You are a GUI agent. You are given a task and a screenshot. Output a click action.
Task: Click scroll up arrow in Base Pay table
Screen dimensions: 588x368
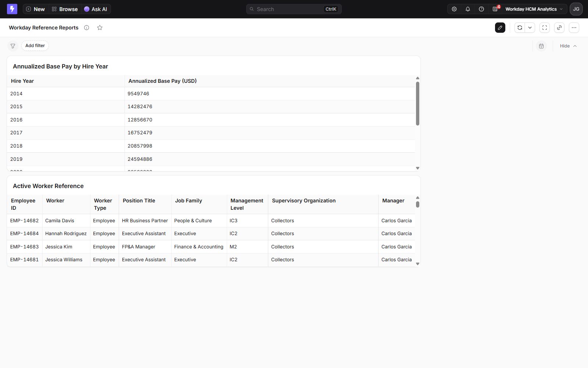(417, 78)
